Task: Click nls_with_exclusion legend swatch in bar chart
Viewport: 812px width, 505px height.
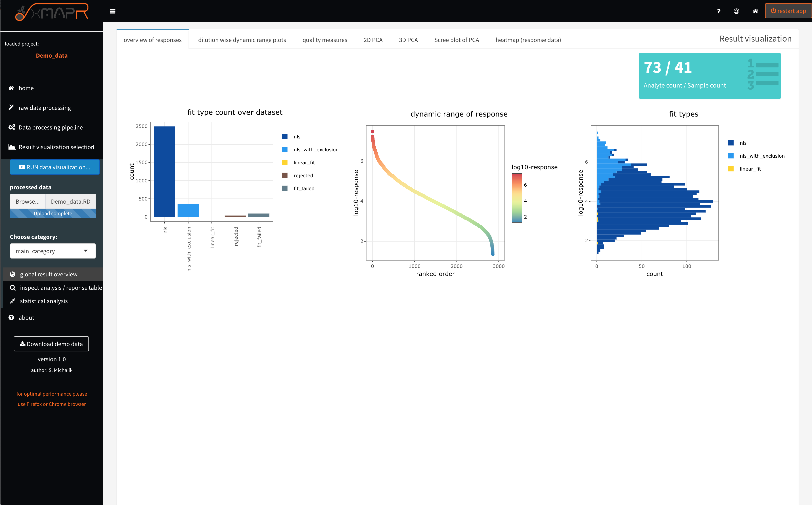Action: coord(285,150)
